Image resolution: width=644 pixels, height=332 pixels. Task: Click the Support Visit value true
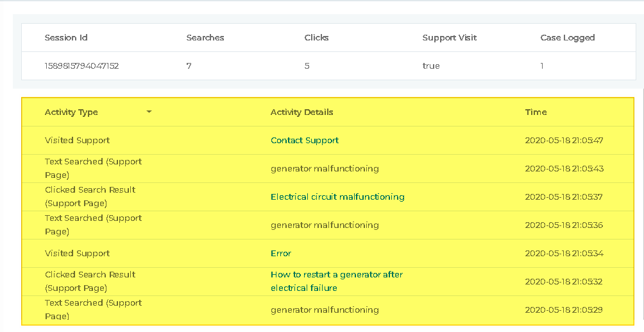pyautogui.click(x=431, y=66)
